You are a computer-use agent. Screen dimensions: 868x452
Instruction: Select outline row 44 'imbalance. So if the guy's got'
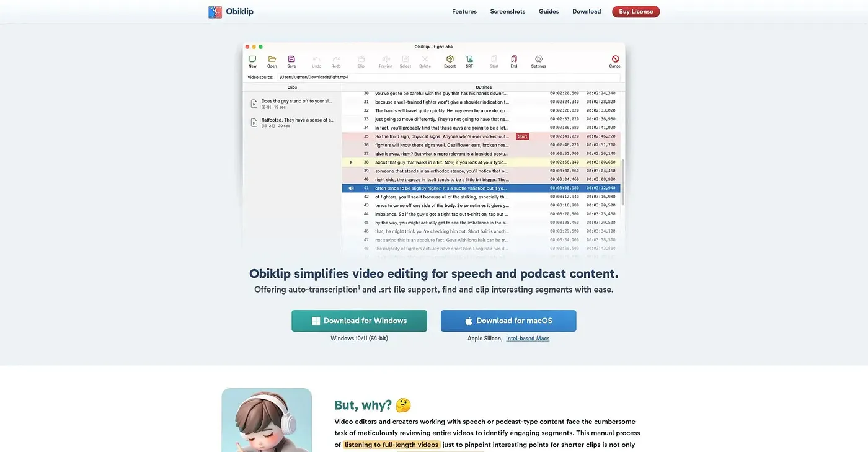pos(482,214)
